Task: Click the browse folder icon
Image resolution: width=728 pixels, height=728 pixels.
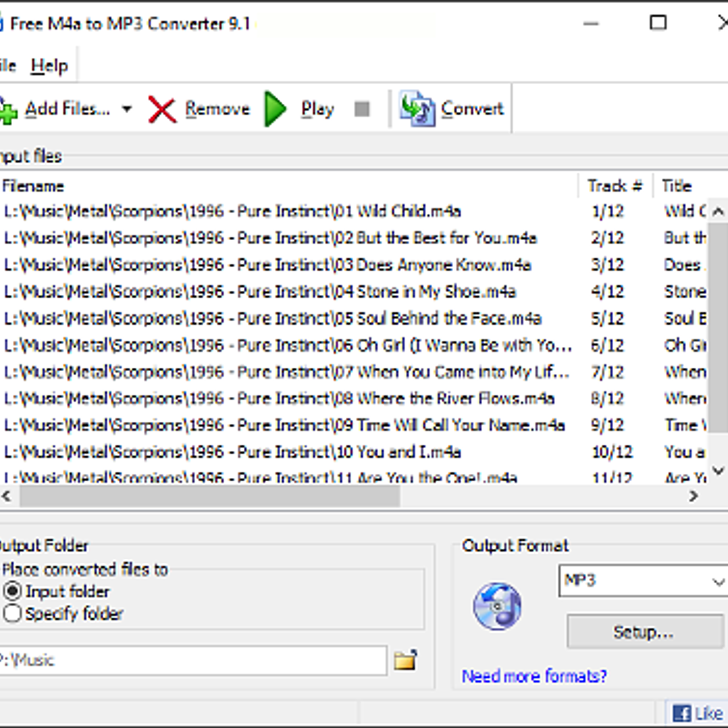Action: pyautogui.click(x=405, y=660)
